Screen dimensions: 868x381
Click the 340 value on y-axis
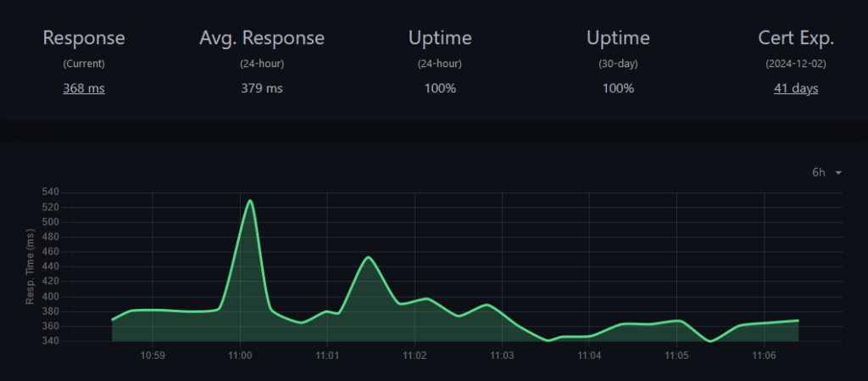pos(50,341)
